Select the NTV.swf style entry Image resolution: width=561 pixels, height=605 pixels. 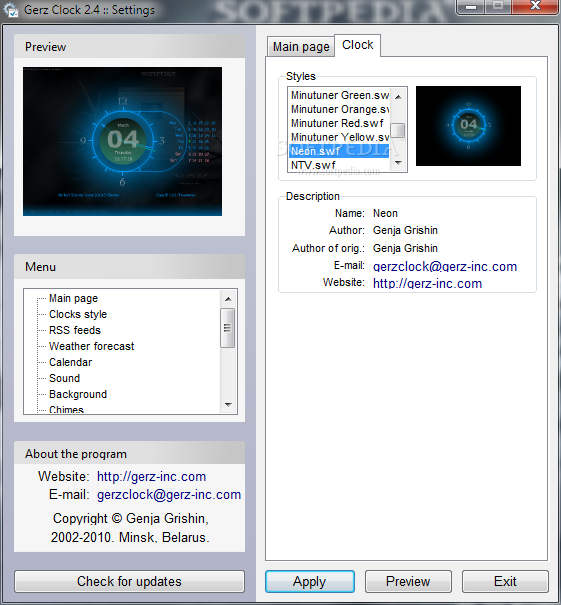tap(340, 165)
